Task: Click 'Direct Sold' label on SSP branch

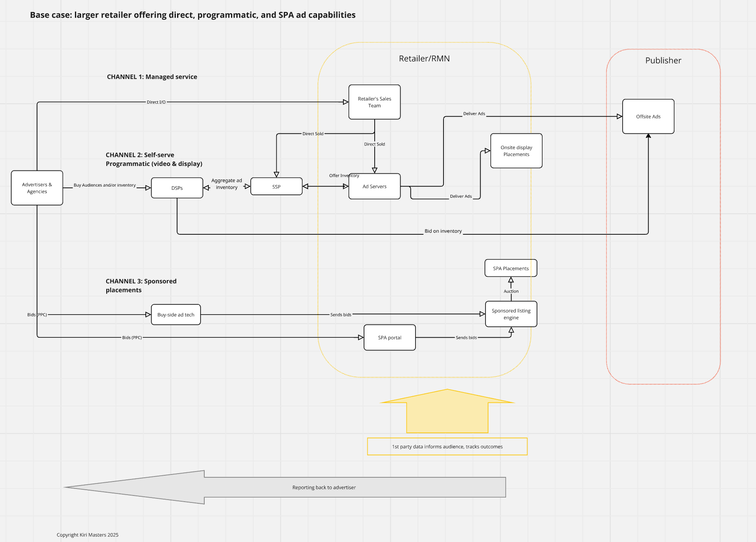Action: tap(313, 134)
